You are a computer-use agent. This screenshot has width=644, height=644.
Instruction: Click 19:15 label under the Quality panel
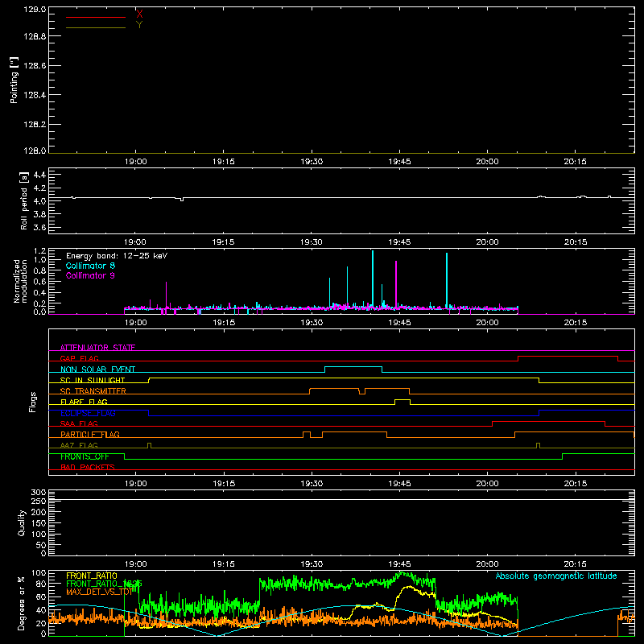(x=224, y=564)
